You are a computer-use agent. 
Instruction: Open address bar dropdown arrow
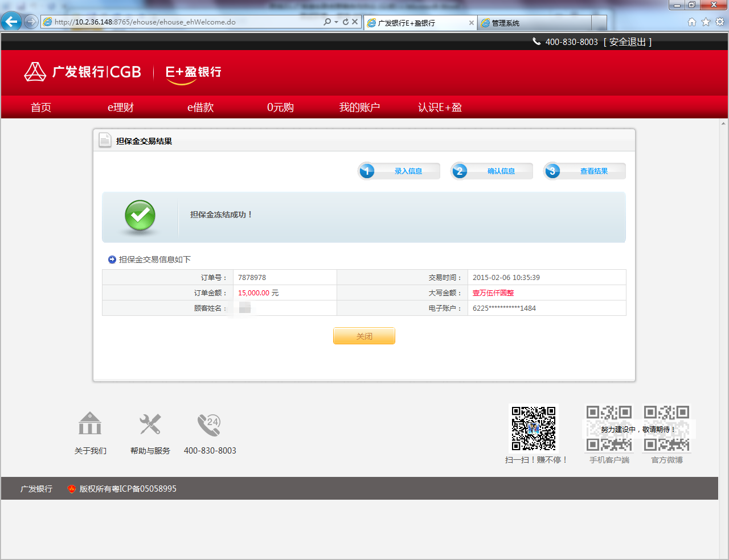coord(337,22)
